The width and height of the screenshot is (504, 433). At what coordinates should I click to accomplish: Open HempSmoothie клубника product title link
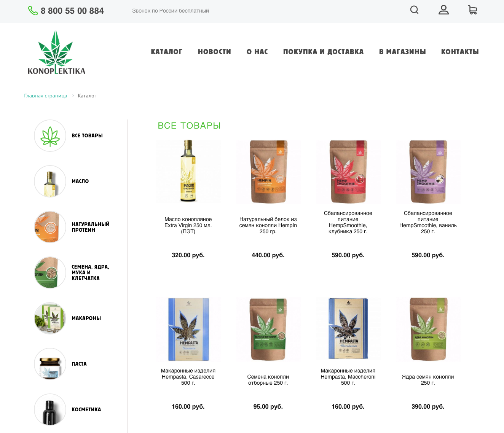pos(348,223)
